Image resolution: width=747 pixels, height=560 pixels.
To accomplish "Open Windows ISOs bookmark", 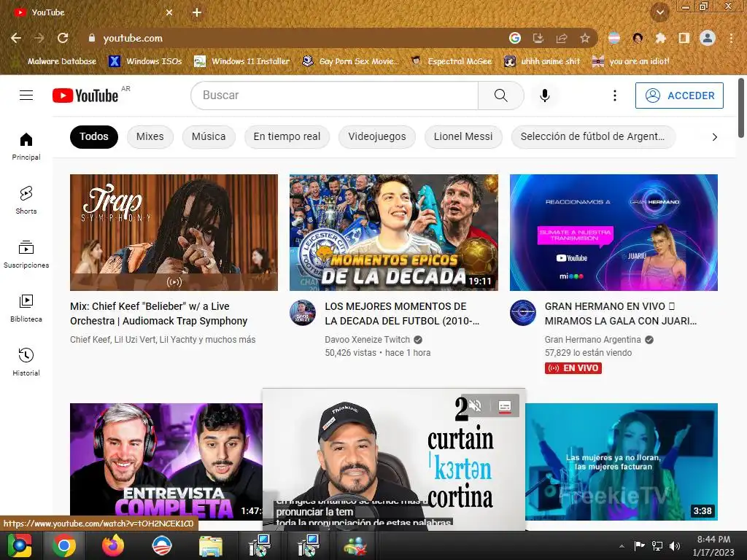I will click(145, 61).
